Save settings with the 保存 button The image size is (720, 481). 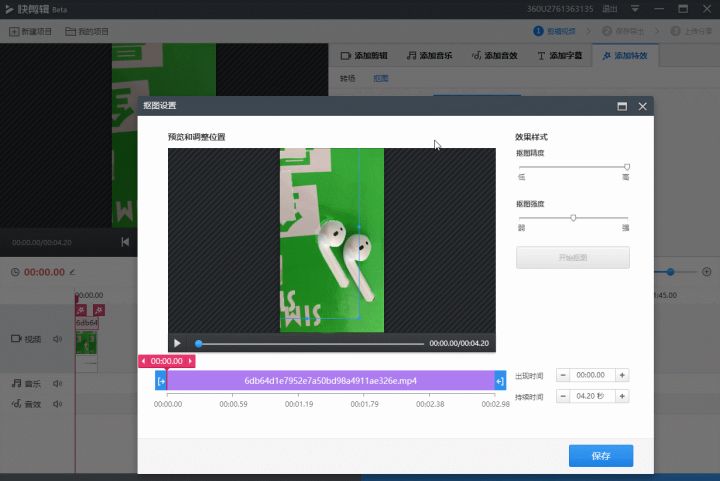tap(601, 456)
